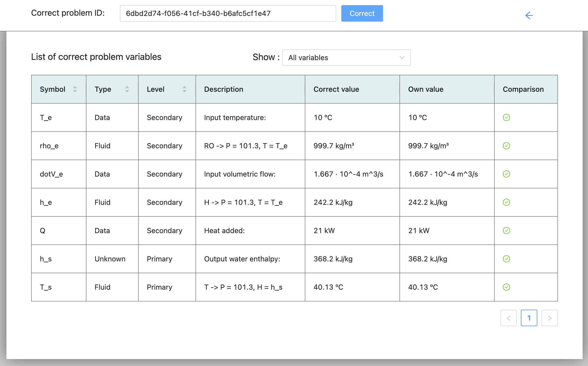Click green check icon for dotV_e row
This screenshot has height=366, width=588.
[506, 174]
